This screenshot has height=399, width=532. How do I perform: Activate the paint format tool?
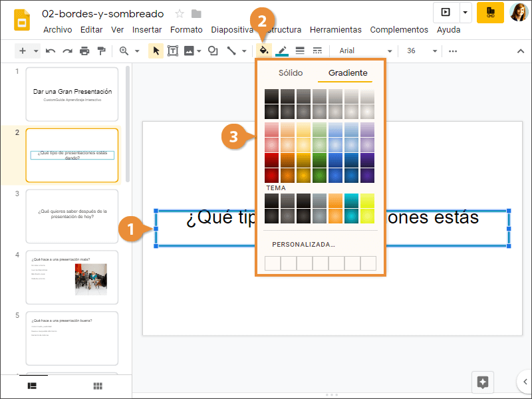click(x=102, y=51)
